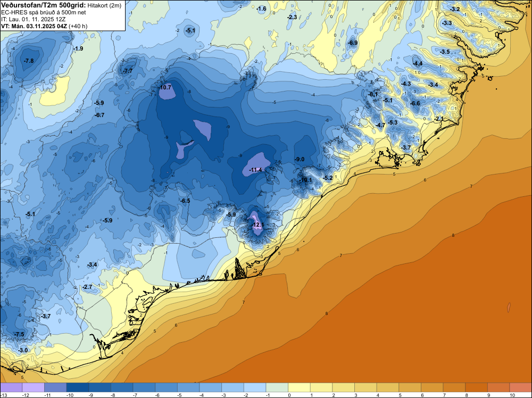Click the legend tick label -13
The image size is (532, 398).
coord(3,395)
